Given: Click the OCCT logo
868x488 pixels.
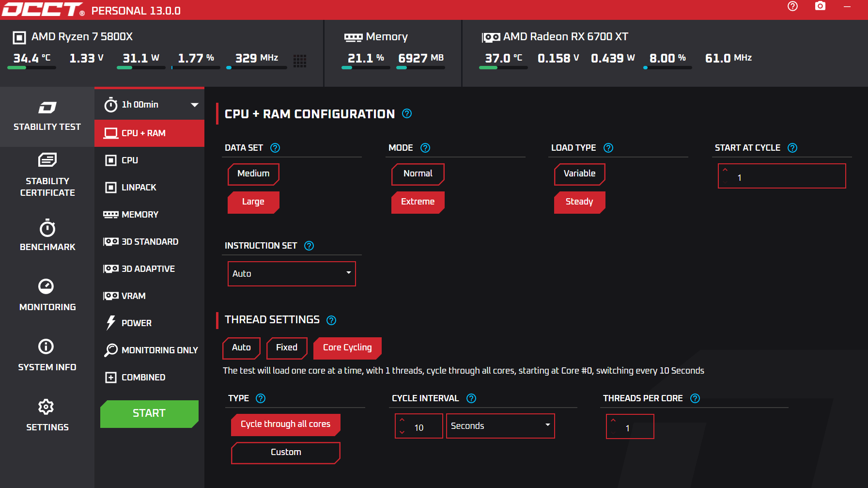Looking at the screenshot, I should point(43,9).
